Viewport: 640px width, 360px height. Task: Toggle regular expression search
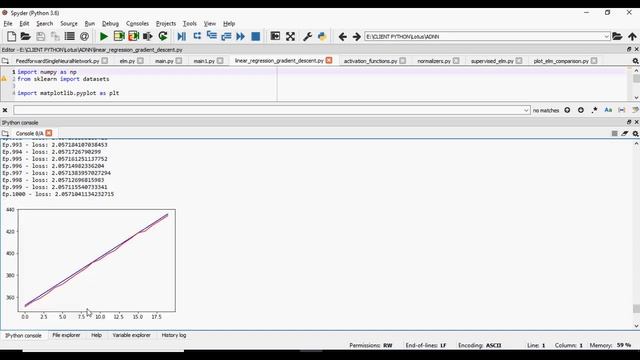(595, 110)
